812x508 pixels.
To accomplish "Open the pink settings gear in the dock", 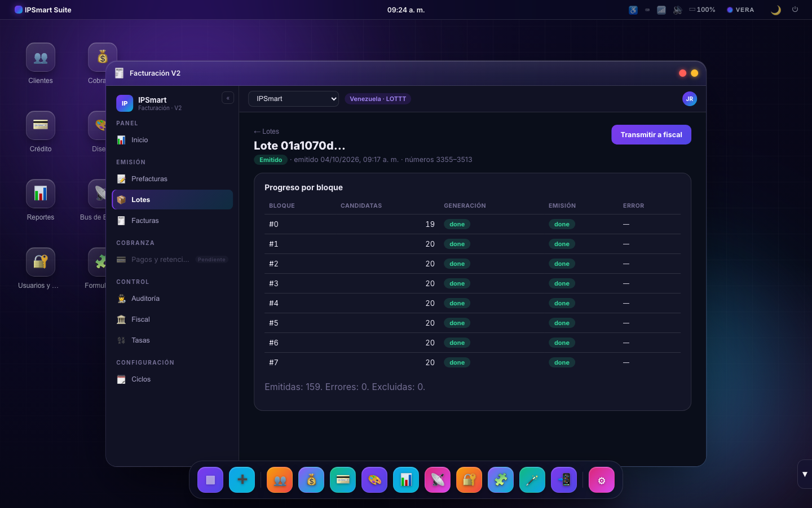I will 602,480.
